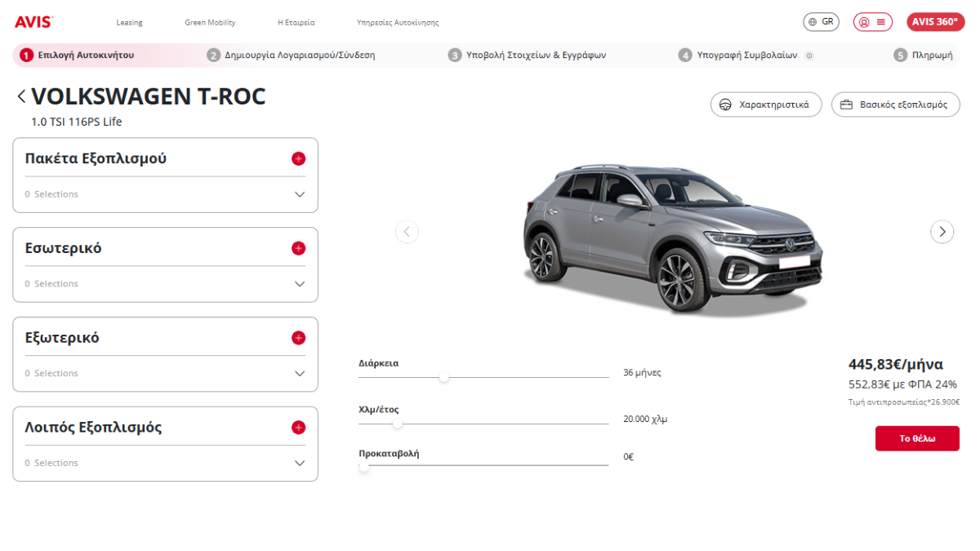
Task: Open the user account menu icon
Action: (873, 22)
